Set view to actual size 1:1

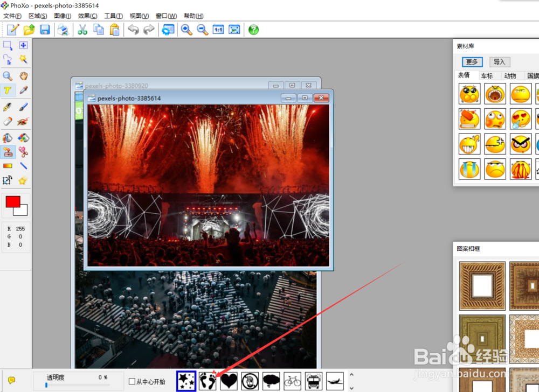click(x=218, y=30)
